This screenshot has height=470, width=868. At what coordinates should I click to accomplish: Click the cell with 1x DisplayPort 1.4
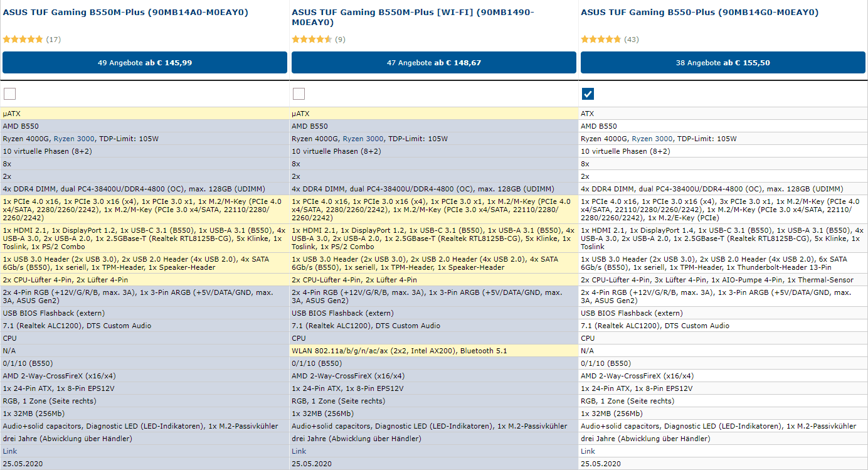[x=723, y=238]
